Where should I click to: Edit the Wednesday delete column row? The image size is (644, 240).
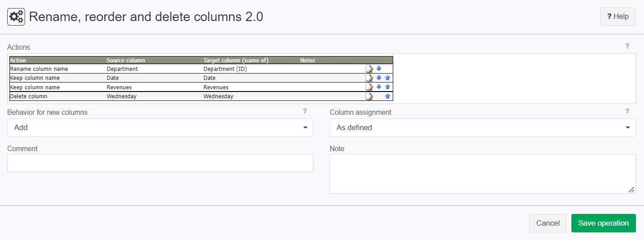click(x=369, y=96)
